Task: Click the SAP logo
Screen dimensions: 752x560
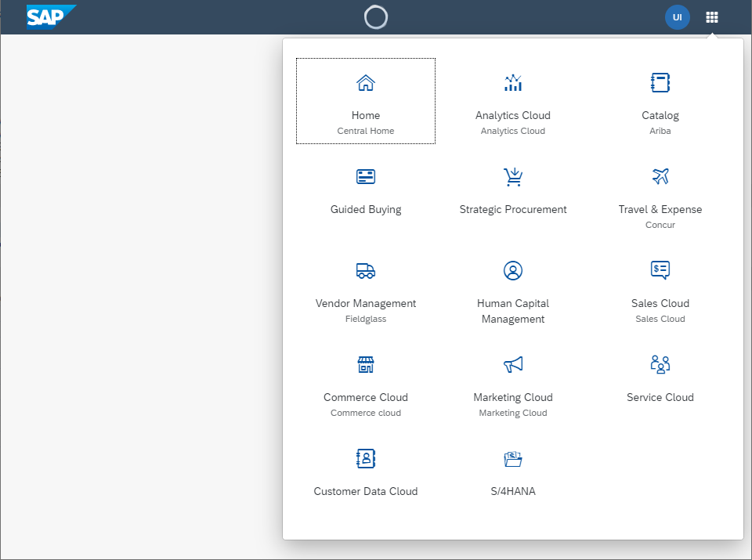Action: coord(51,16)
